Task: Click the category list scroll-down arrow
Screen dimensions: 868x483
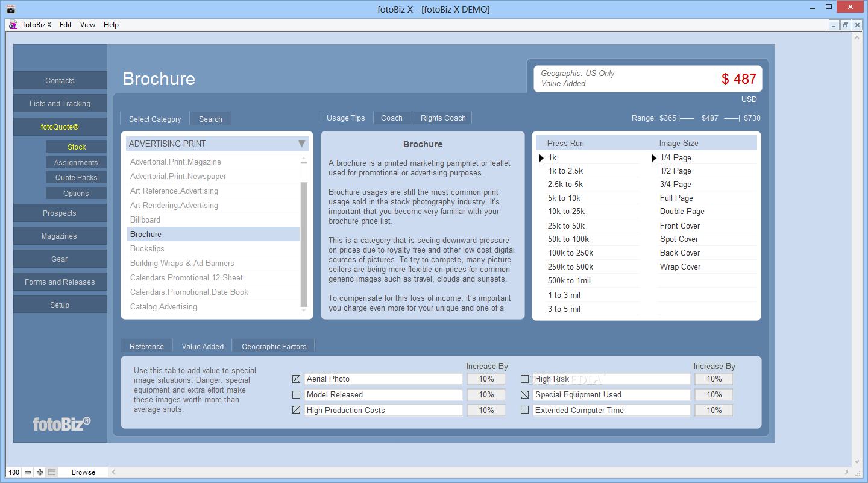Action: (x=304, y=311)
